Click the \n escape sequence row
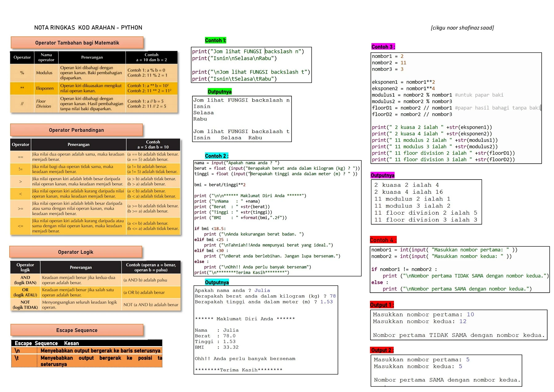 click(87, 350)
